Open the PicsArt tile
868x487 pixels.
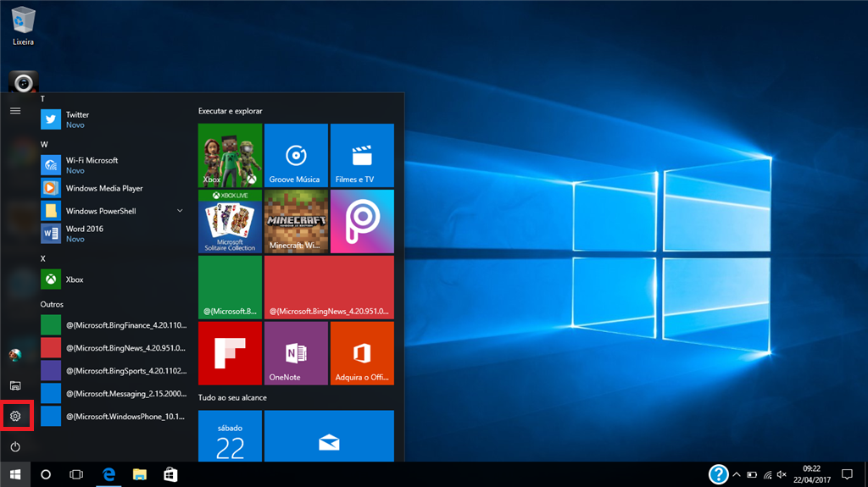362,221
